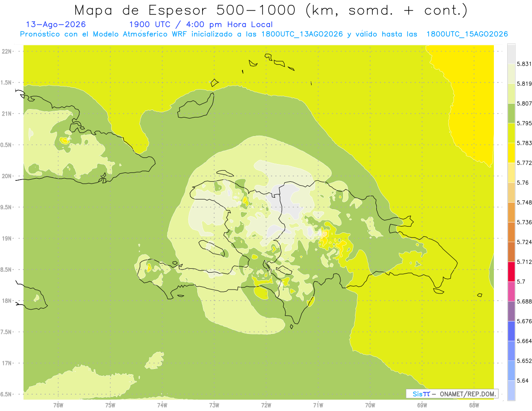The image size is (532, 411).
Task: Click the '75W' longitude axis label
Action: pyautogui.click(x=110, y=405)
